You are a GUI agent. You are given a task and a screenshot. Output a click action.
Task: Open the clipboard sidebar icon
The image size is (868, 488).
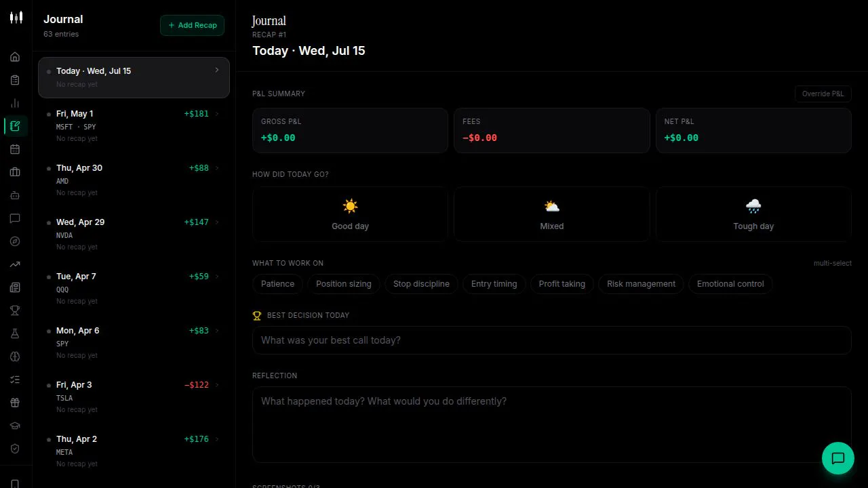[15, 80]
